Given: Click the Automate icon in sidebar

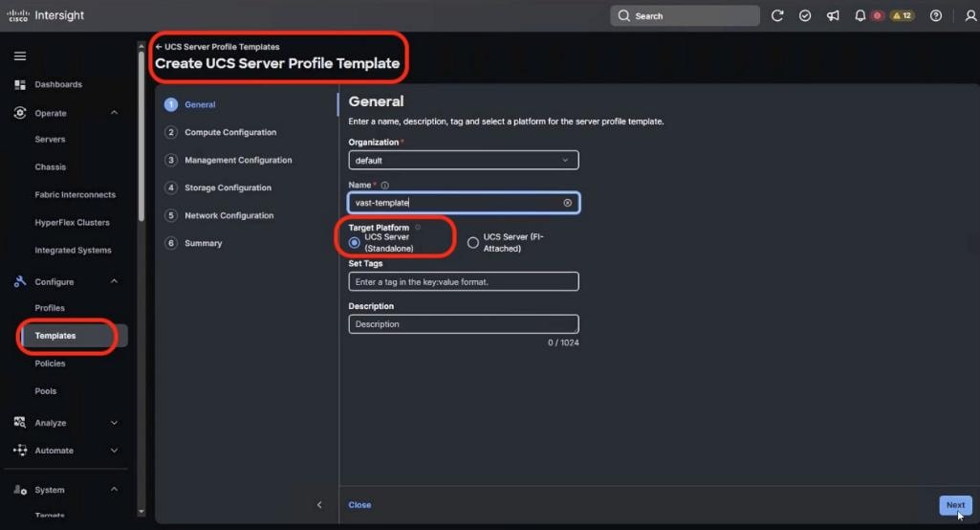Looking at the screenshot, I should (20, 450).
